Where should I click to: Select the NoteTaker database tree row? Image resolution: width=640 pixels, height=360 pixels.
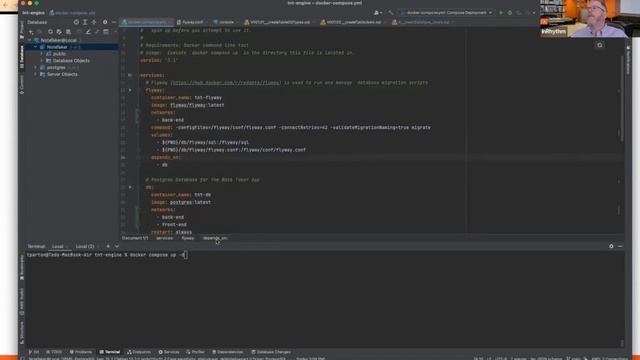pyautogui.click(x=72, y=47)
